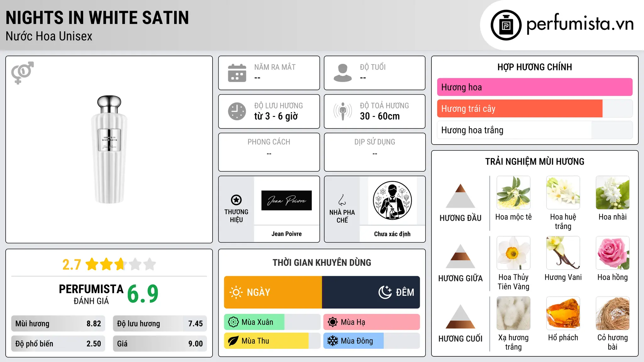This screenshot has height=362, width=644.
Task: Click the sillage icon for Độ toả hương
Action: click(343, 111)
